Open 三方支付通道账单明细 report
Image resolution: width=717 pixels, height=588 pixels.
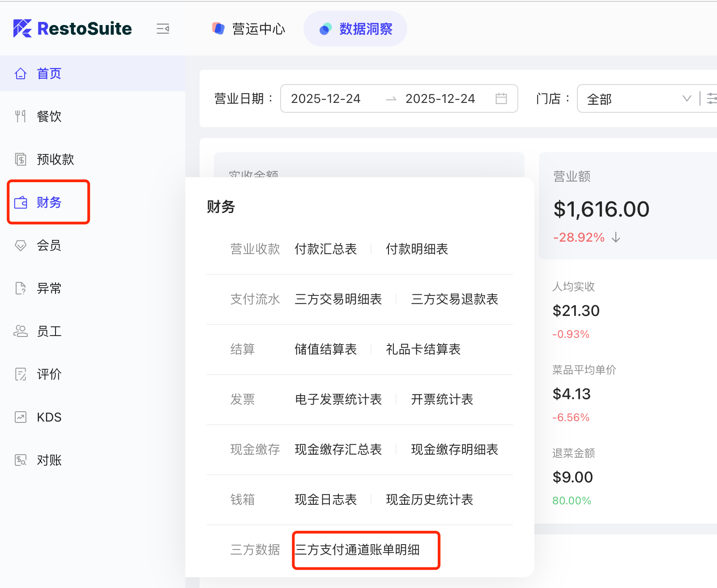(x=357, y=550)
